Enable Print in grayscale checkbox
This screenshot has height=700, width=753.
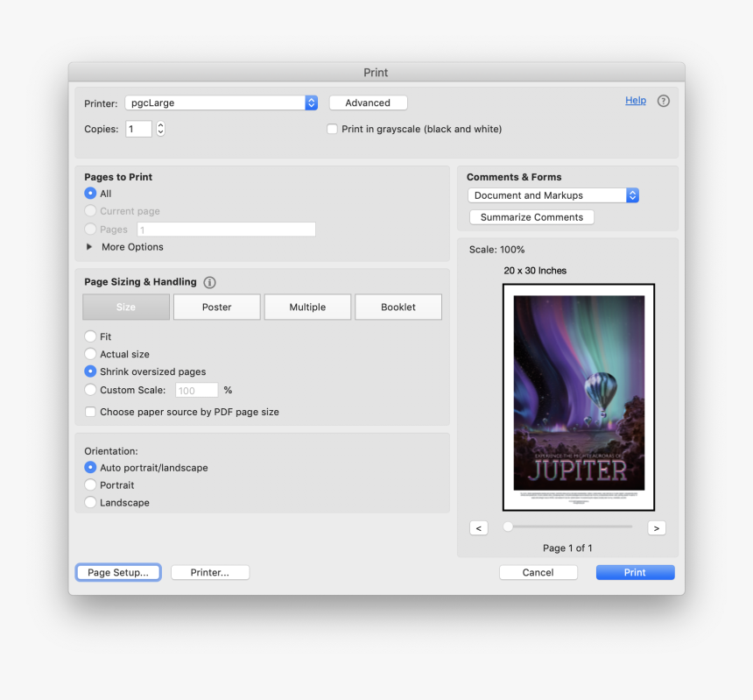tap(332, 129)
